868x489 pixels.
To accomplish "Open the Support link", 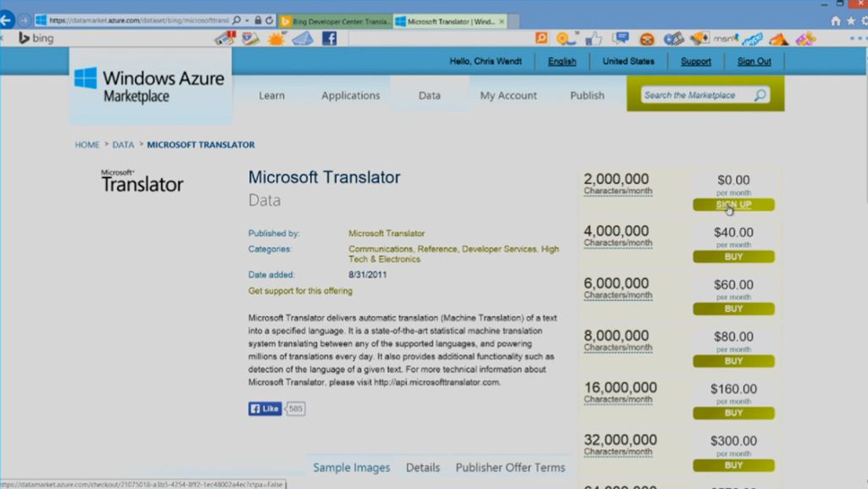I will (x=696, y=61).
